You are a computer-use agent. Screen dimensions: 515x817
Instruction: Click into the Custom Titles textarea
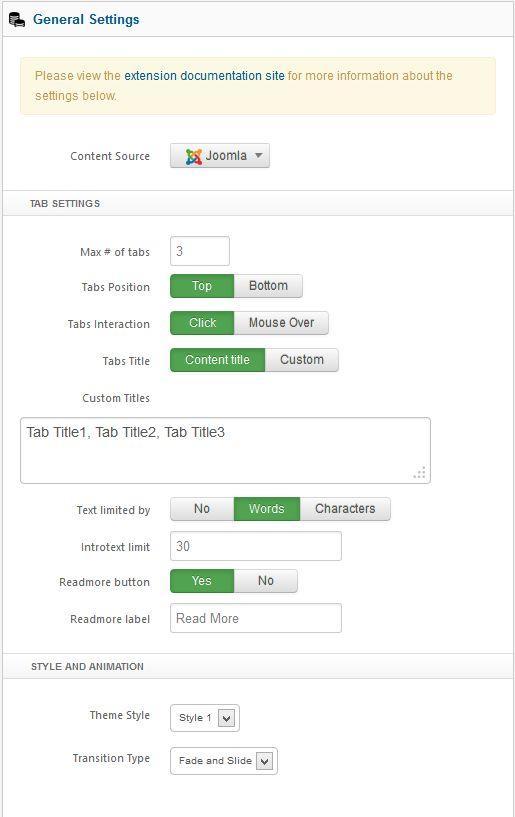tap(225, 450)
